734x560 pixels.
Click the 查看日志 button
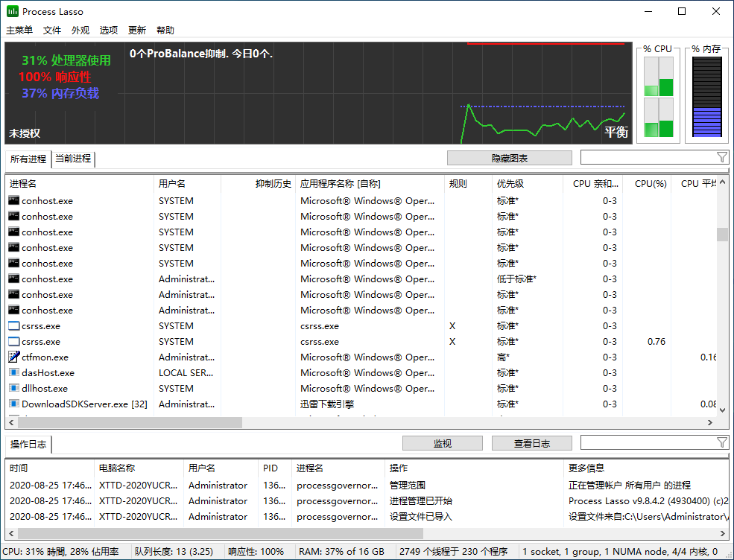pos(532,443)
